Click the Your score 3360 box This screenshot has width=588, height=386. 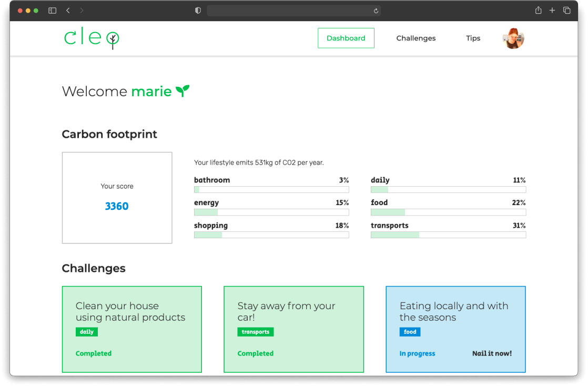pos(117,198)
